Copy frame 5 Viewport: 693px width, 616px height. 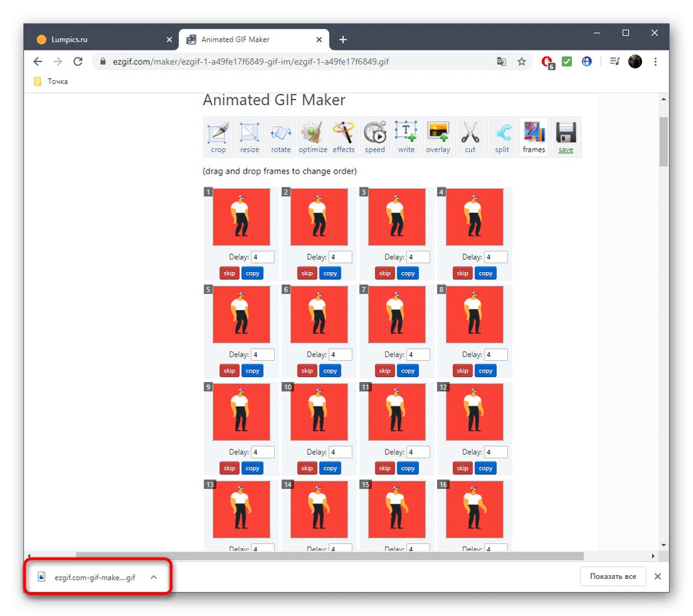tap(252, 371)
